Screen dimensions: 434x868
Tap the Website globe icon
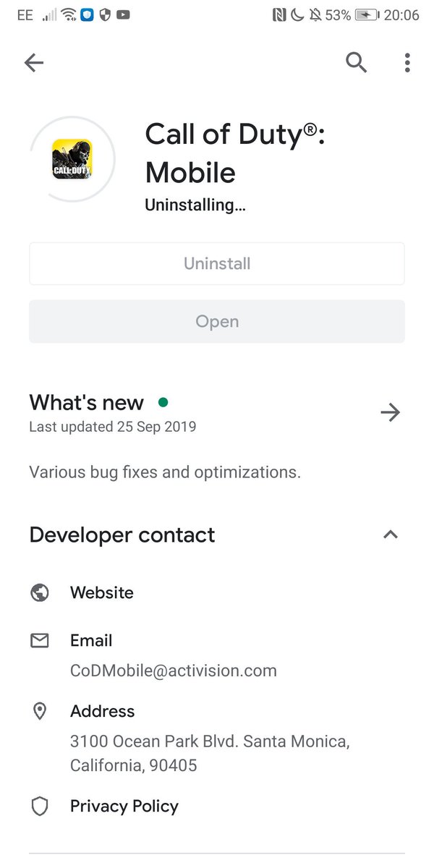[x=40, y=593]
